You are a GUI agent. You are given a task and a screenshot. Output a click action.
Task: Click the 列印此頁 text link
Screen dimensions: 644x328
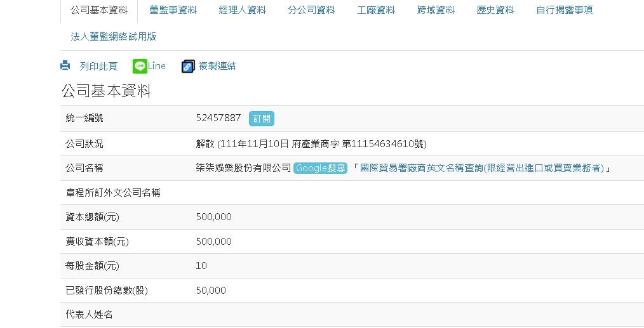(98, 66)
